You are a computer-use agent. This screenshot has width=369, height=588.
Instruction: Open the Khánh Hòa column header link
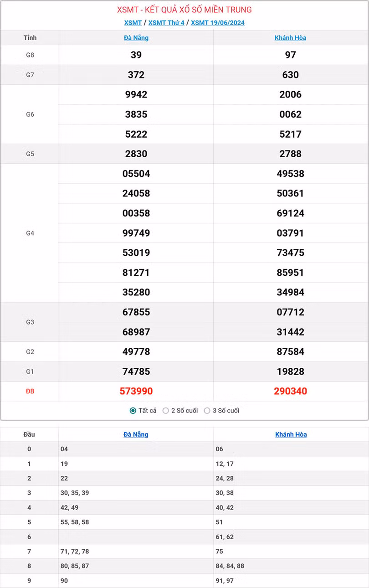291,38
